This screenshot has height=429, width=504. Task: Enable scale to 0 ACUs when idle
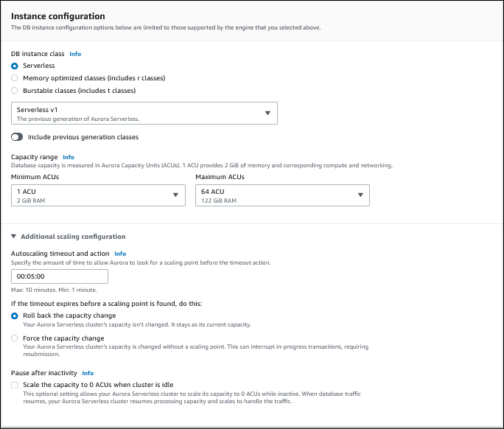coord(15,385)
